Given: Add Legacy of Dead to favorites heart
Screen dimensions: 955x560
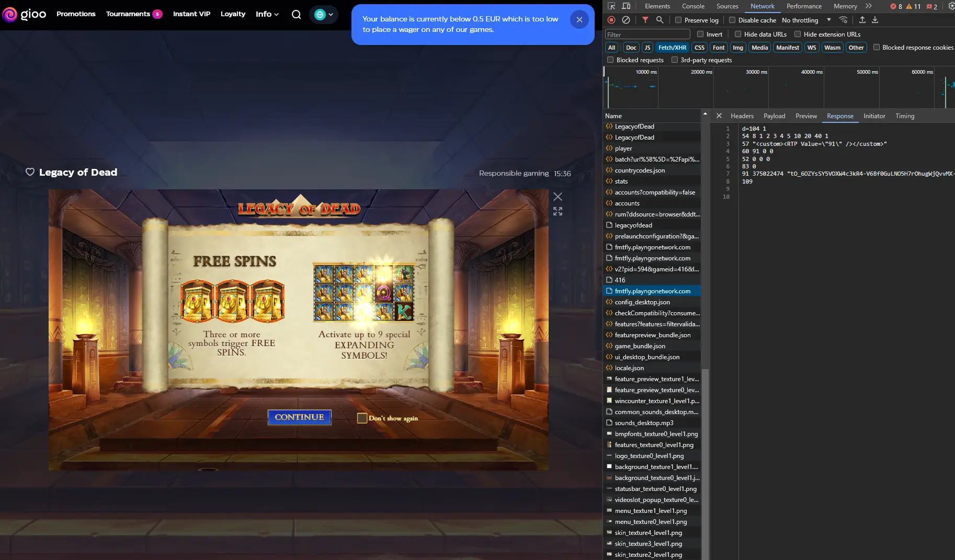Looking at the screenshot, I should tap(30, 172).
